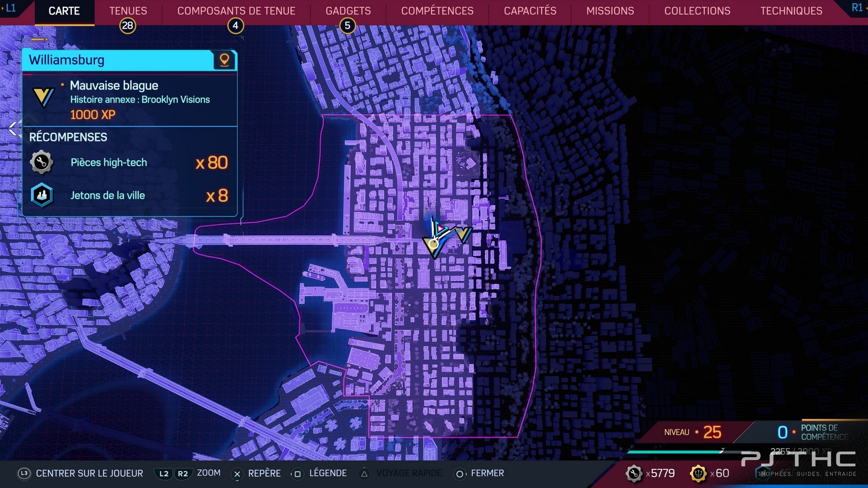This screenshot has height=488, width=868.
Task: Select the GADGETS tab
Action: (x=348, y=11)
